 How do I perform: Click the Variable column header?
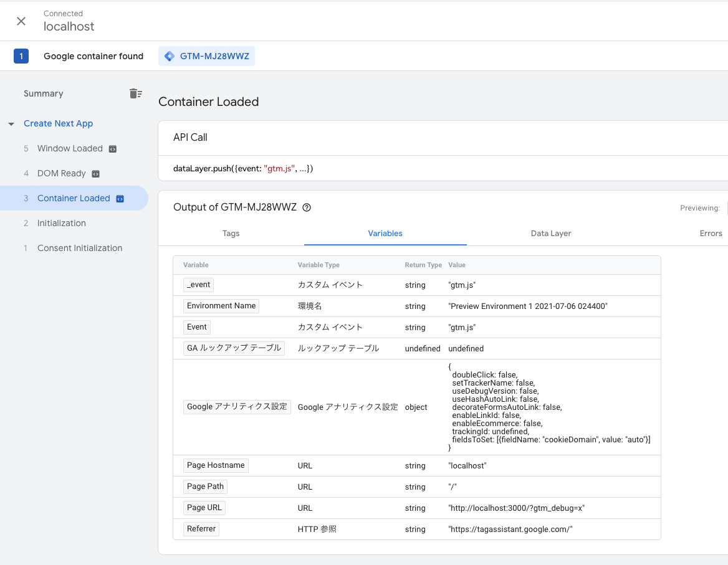pos(196,265)
